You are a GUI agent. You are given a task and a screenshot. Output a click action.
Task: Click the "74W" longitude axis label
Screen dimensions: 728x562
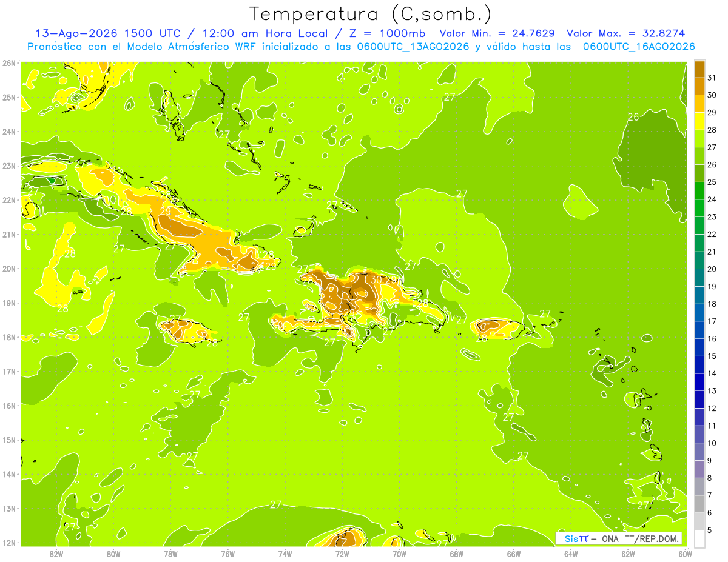[x=285, y=554]
